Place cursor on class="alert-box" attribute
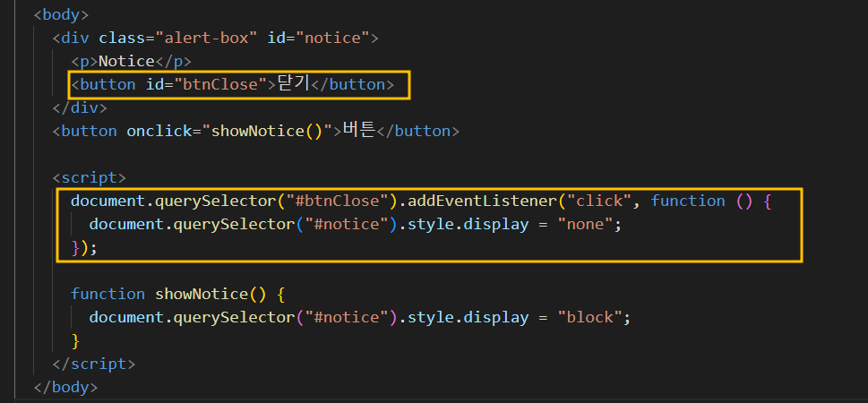This screenshot has width=868, height=403. pos(178,38)
